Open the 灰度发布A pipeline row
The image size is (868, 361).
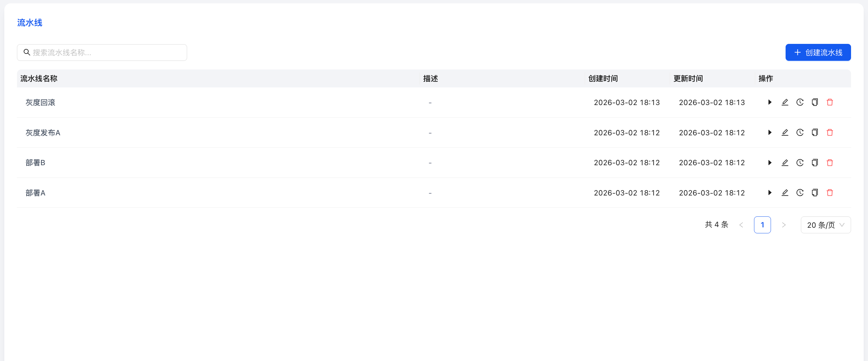pyautogui.click(x=43, y=133)
